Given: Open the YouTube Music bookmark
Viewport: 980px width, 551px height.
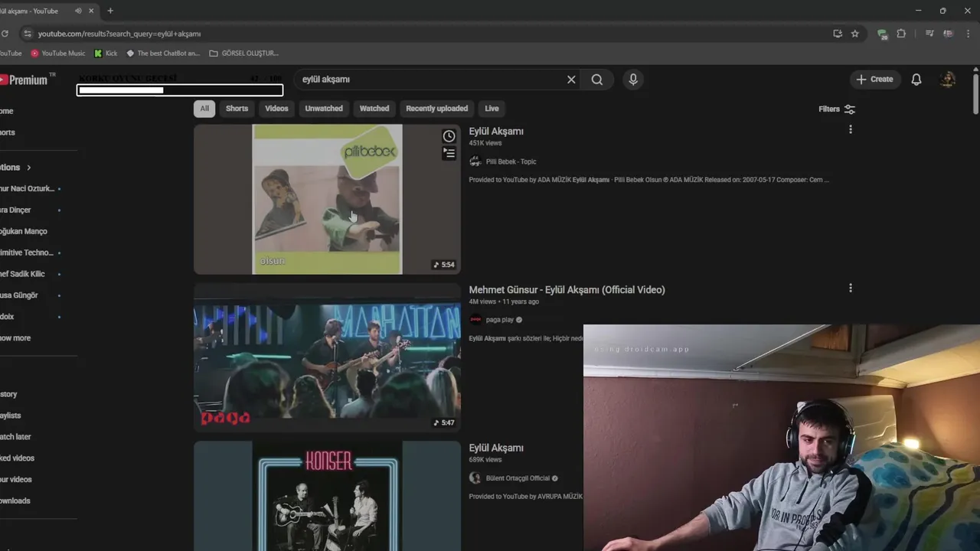Looking at the screenshot, I should (58, 54).
